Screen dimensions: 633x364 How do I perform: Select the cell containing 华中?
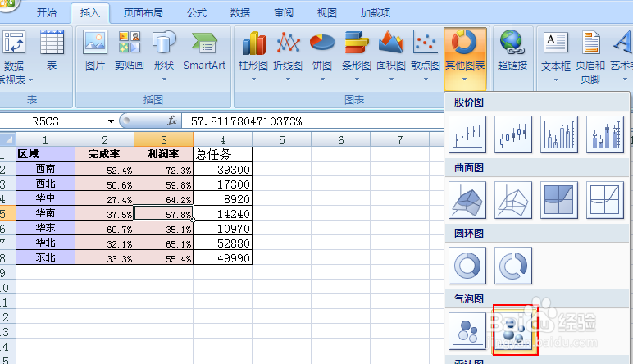click(46, 198)
